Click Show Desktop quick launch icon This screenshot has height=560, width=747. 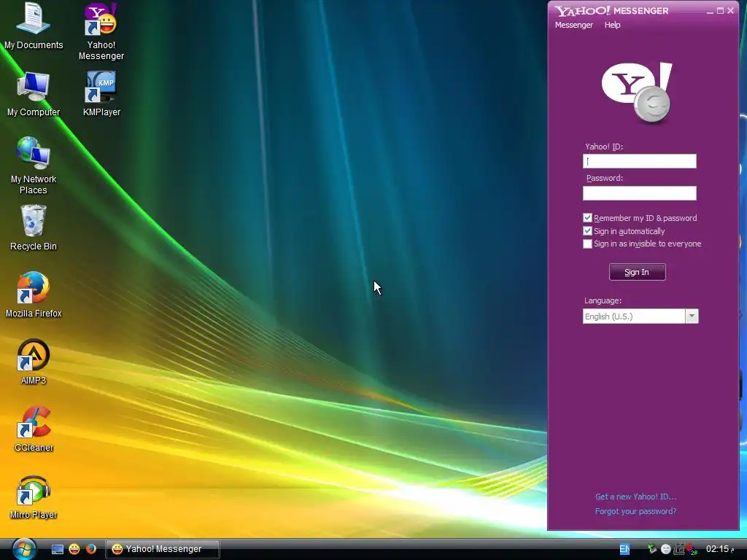tap(57, 549)
